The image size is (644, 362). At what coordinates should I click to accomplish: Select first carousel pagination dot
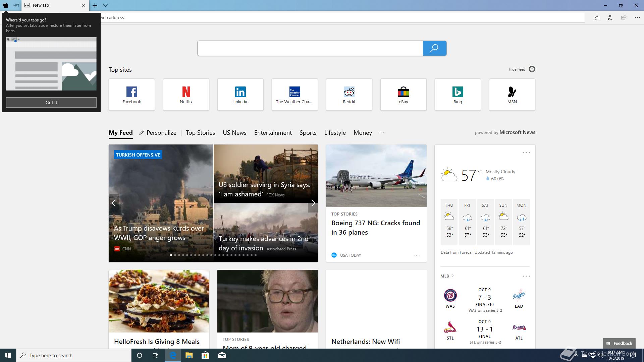(171, 255)
